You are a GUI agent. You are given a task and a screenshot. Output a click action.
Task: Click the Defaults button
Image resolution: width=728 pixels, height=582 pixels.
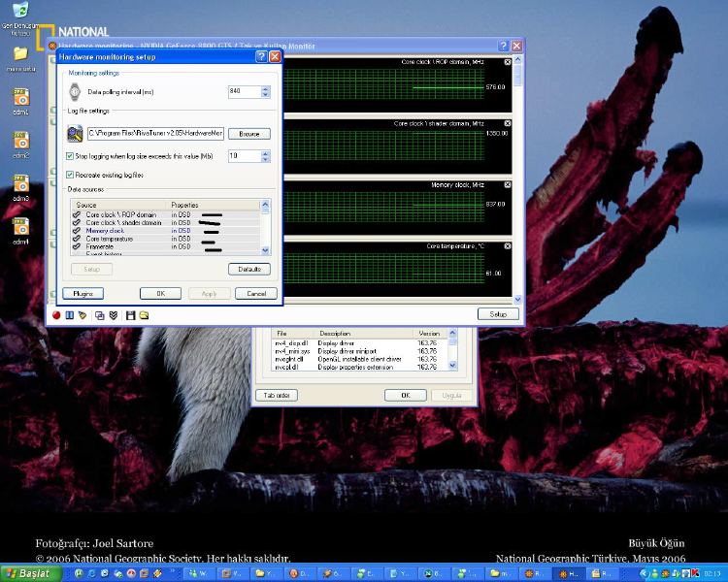[x=249, y=270]
